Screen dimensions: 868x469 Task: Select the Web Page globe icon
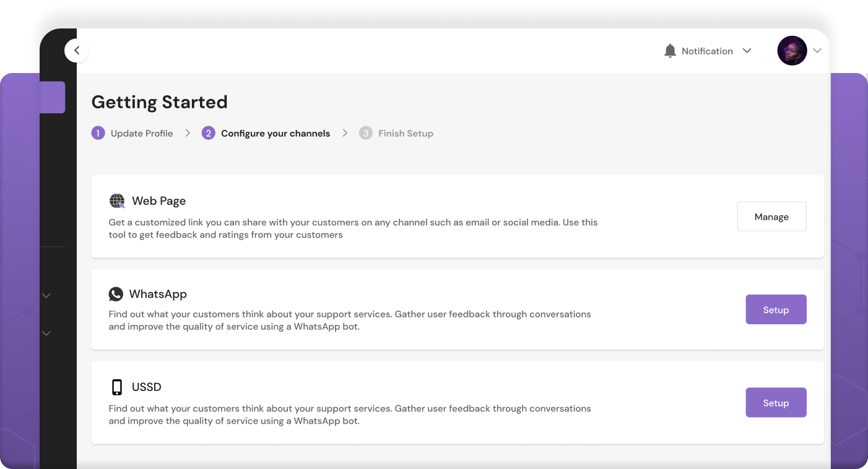tap(117, 201)
